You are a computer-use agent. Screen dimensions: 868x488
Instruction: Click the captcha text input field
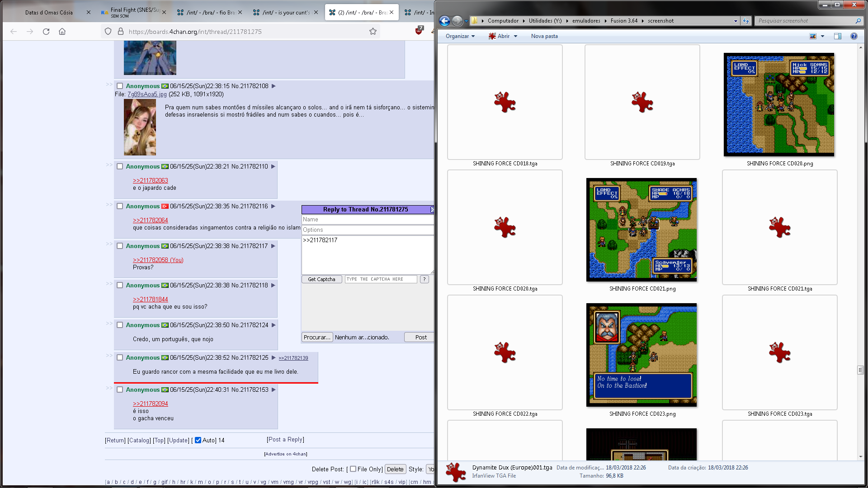(x=381, y=279)
